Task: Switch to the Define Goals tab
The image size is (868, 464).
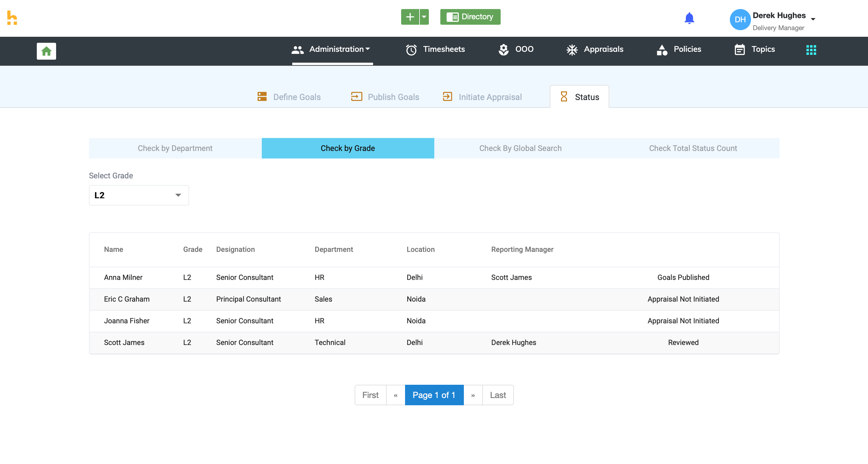Action: [289, 97]
